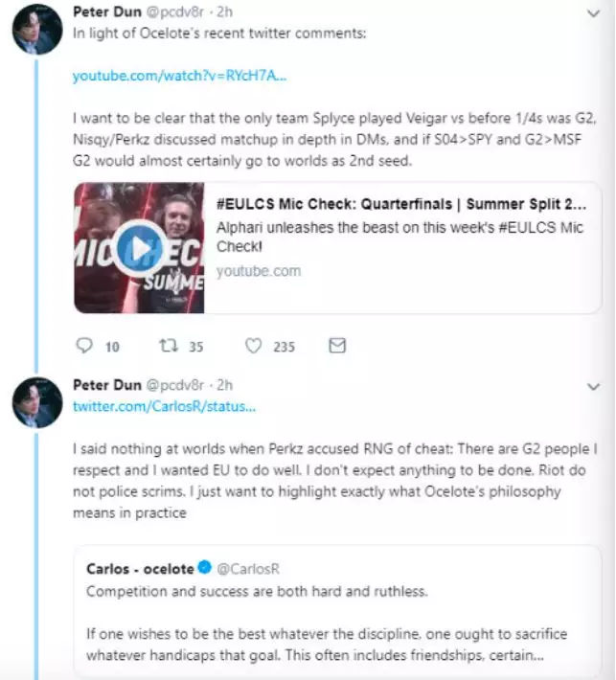Click the envelope direct message icon

(337, 347)
